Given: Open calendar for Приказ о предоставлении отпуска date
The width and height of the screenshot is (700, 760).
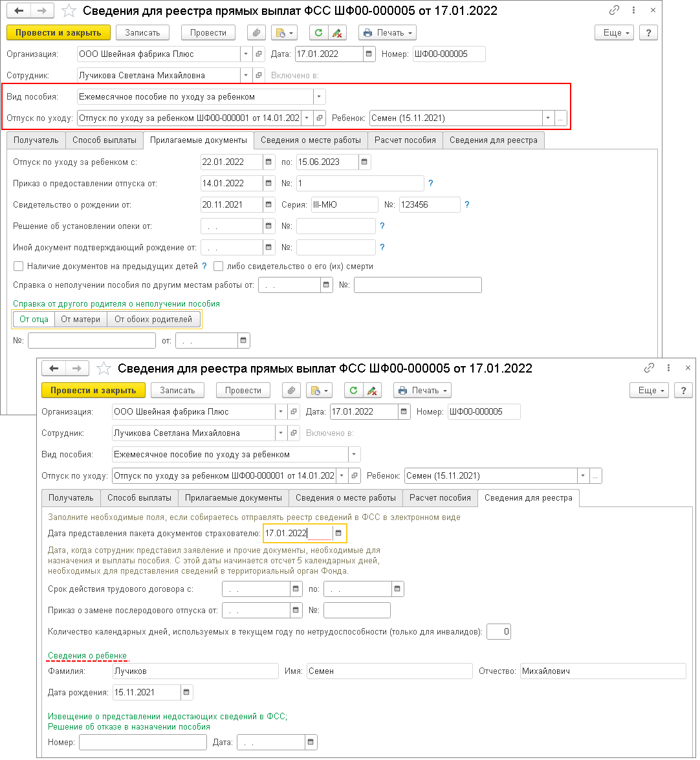Looking at the screenshot, I should [x=268, y=183].
